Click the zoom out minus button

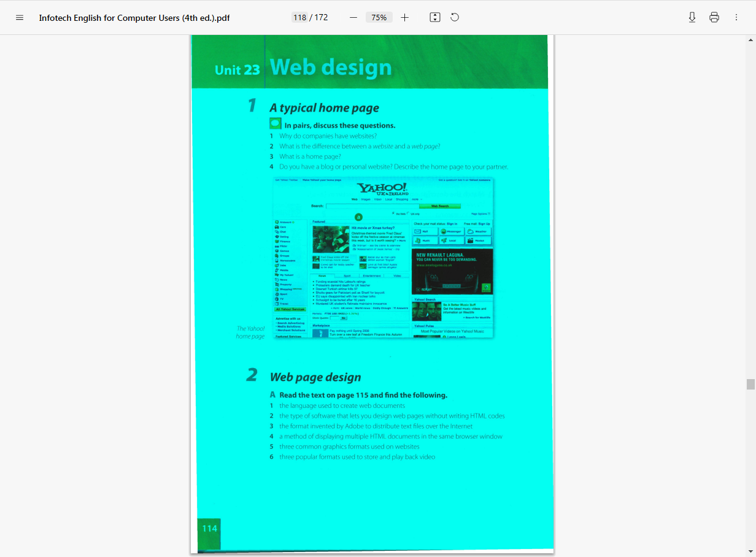[x=353, y=18]
